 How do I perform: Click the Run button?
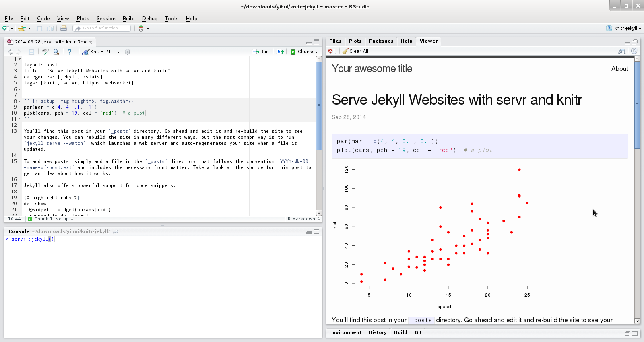point(260,52)
